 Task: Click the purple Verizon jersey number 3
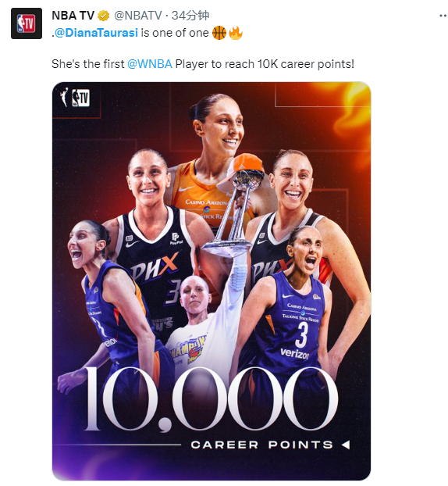point(301,334)
